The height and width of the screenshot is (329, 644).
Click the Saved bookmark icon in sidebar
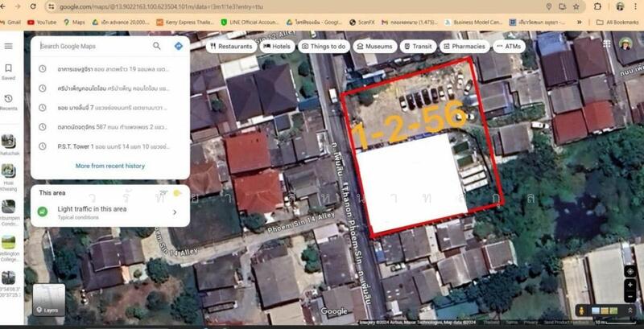click(8, 72)
